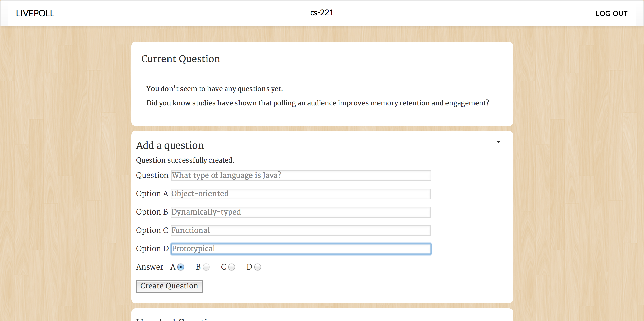Go to LIVEPOLL home logo

tap(35, 14)
